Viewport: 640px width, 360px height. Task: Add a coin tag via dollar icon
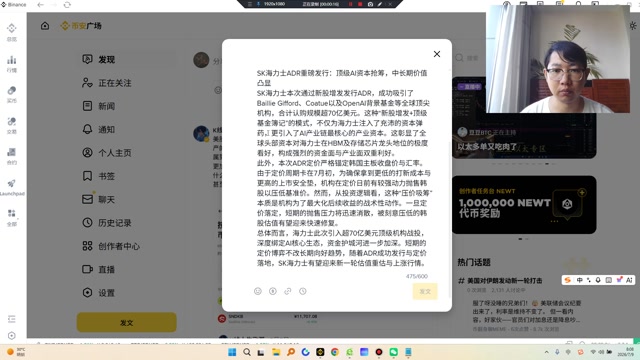[273, 291]
